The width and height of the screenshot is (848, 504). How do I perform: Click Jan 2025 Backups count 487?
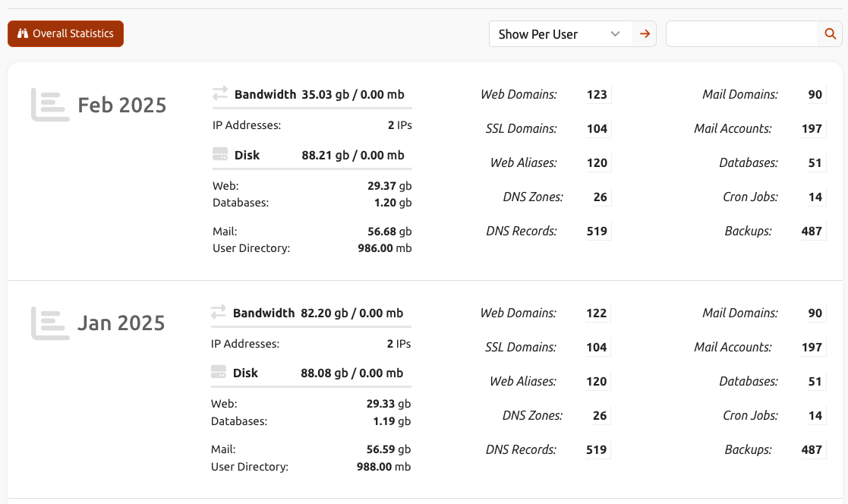[812, 449]
